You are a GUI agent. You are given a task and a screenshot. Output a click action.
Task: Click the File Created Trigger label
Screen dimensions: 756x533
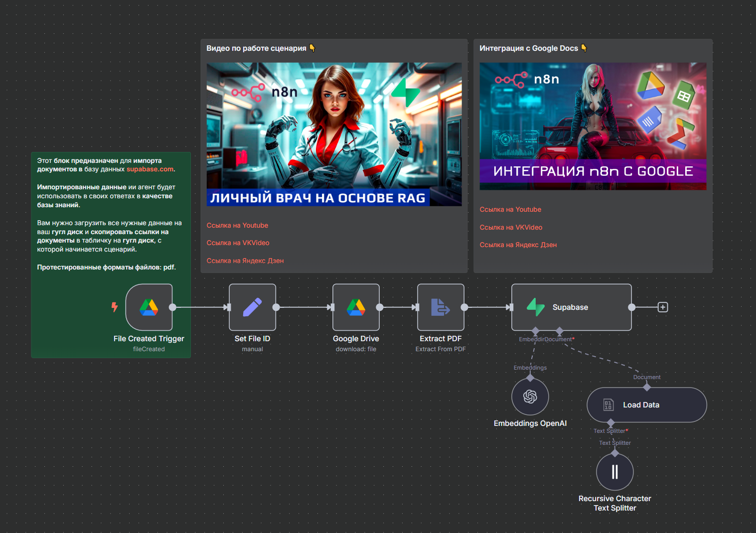tap(149, 339)
